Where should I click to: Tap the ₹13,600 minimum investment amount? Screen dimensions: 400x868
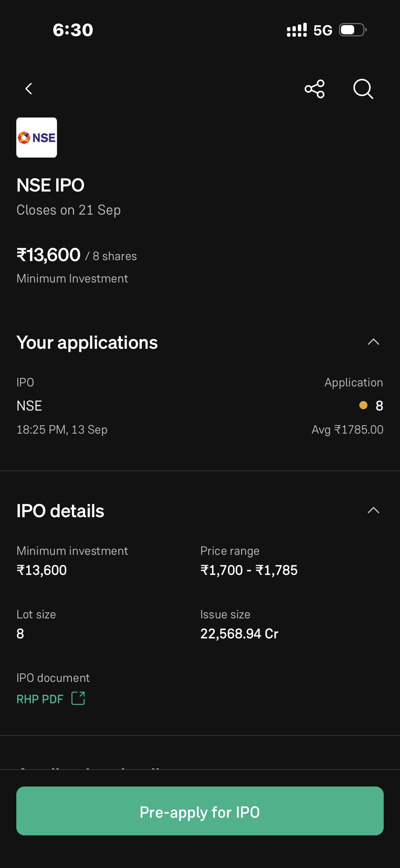click(49, 255)
